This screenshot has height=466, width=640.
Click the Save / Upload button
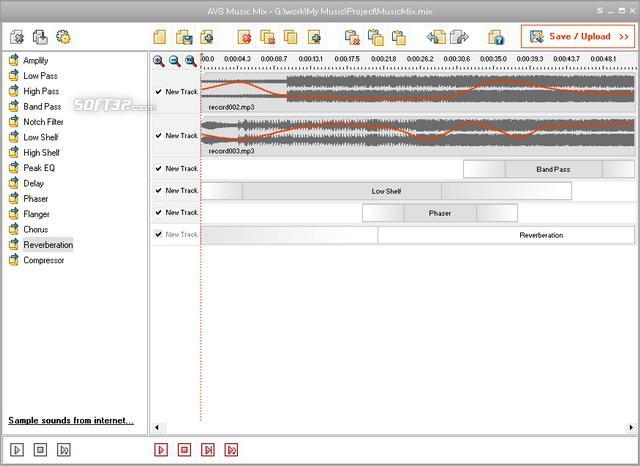[x=578, y=36]
